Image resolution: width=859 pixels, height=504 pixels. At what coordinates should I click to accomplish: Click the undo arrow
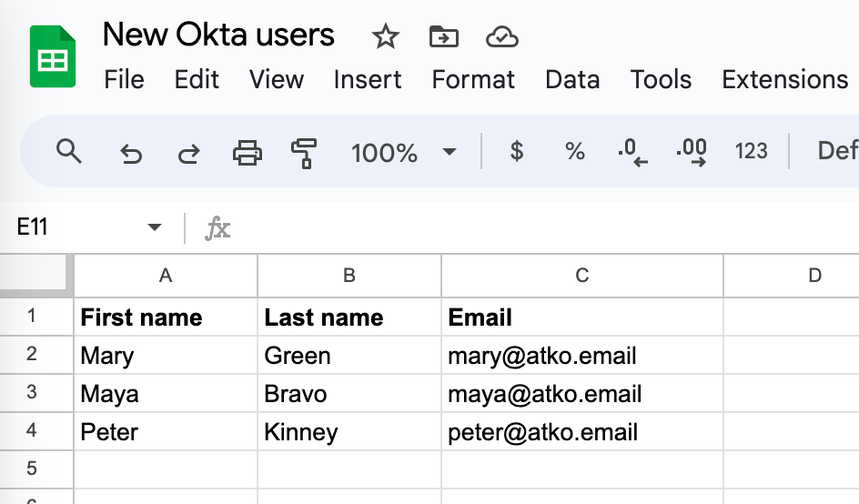coord(131,153)
